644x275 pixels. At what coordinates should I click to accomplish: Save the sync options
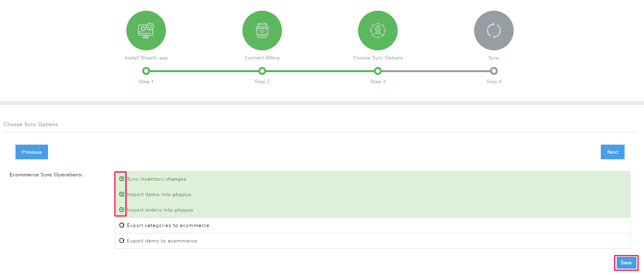click(x=626, y=263)
